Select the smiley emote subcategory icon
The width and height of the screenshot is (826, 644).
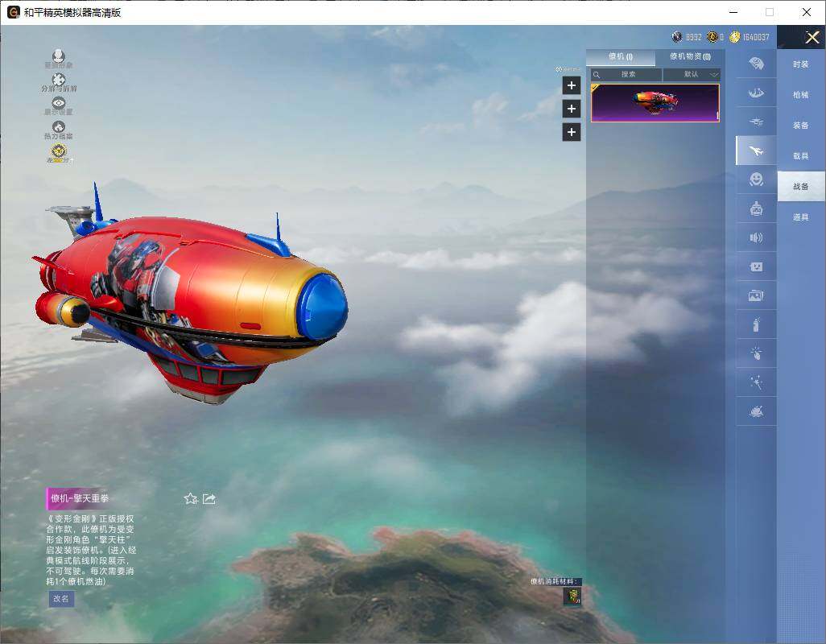click(x=756, y=180)
